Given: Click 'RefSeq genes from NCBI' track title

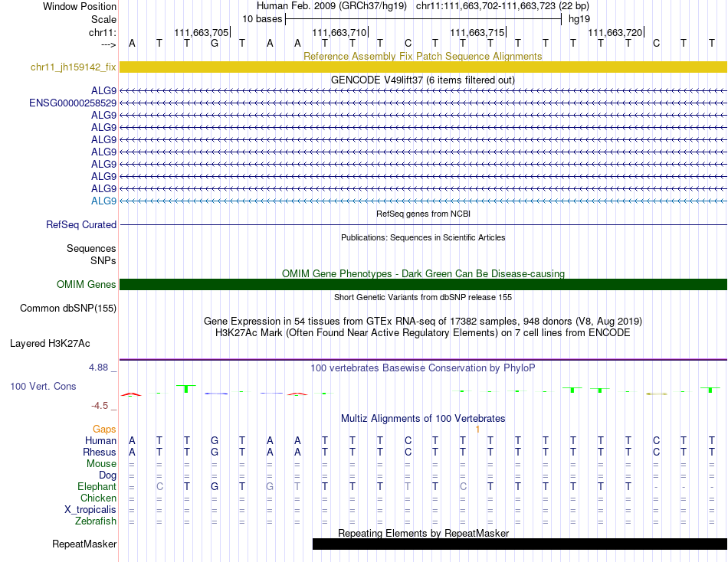Looking at the screenshot, I should [423, 214].
